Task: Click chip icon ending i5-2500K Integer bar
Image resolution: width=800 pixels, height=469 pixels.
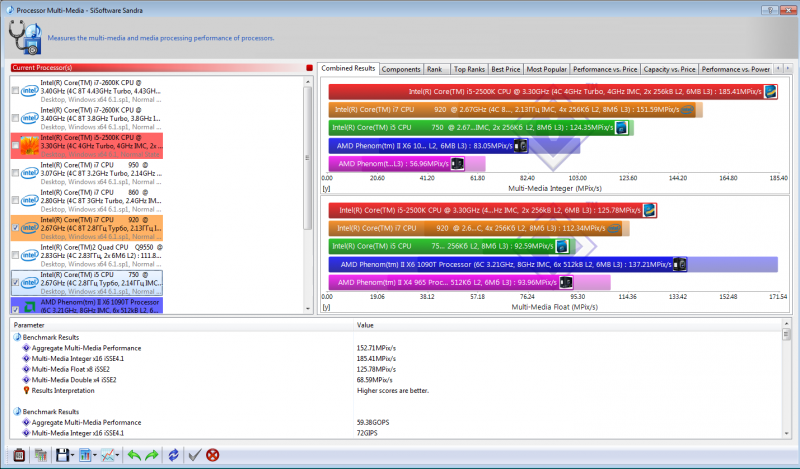Action: (x=770, y=92)
